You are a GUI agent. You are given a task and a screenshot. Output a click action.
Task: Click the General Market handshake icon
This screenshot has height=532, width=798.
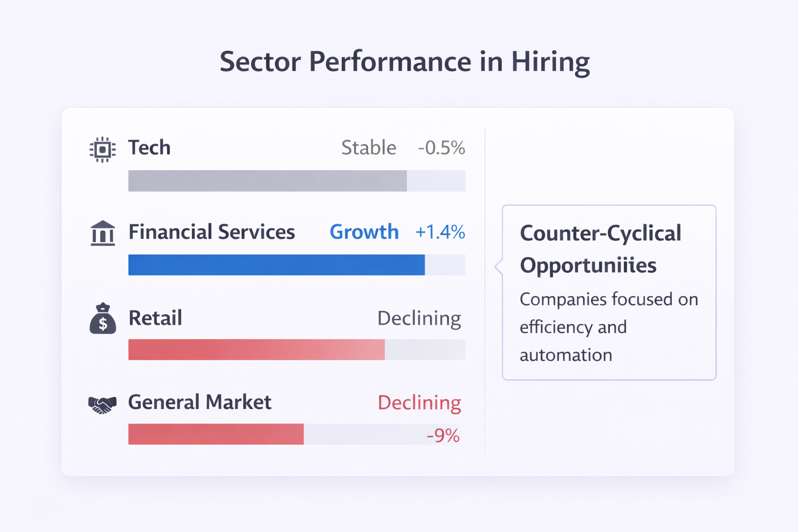[x=102, y=404]
